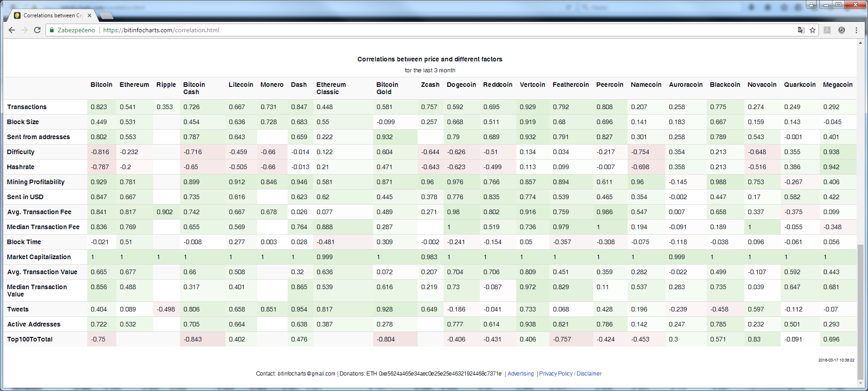This screenshot has width=868, height=391.
Task: Bookmark this page with the star icon
Action: click(x=813, y=30)
